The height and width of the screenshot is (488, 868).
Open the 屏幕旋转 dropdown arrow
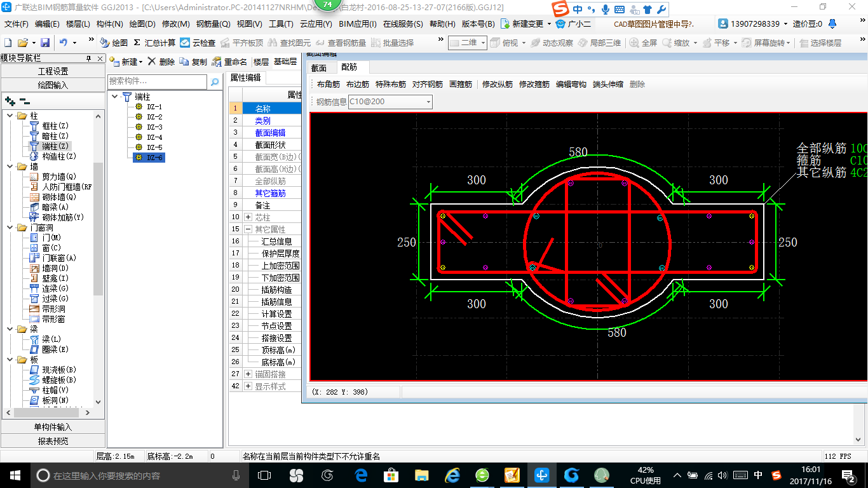(x=789, y=43)
